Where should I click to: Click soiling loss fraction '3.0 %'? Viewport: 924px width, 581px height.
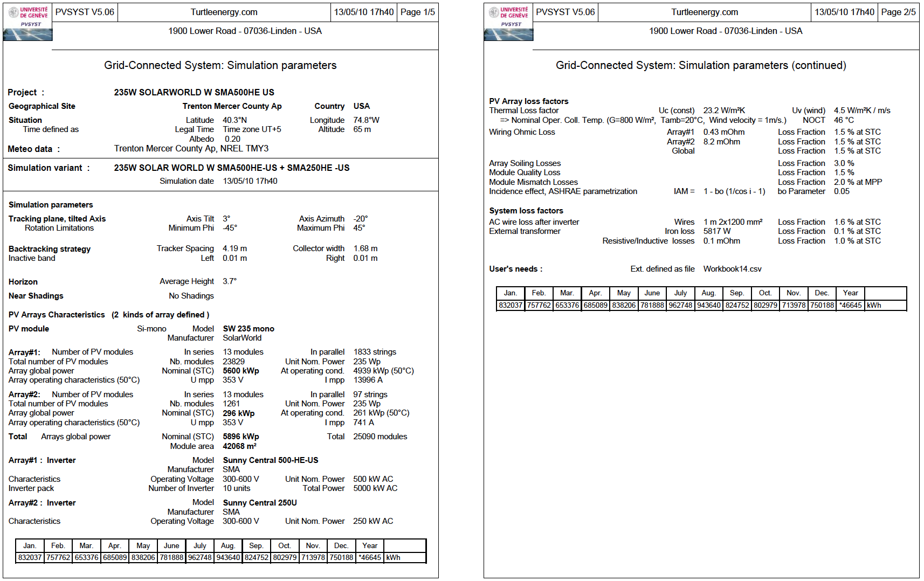844,163
